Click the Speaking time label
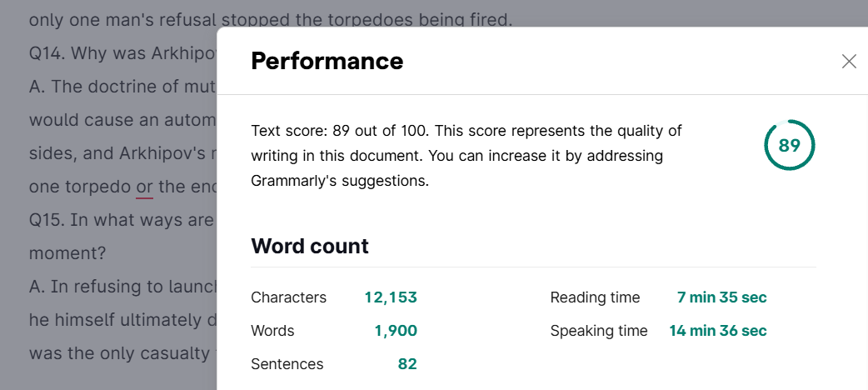Viewport: 868px width, 390px height. [x=599, y=331]
